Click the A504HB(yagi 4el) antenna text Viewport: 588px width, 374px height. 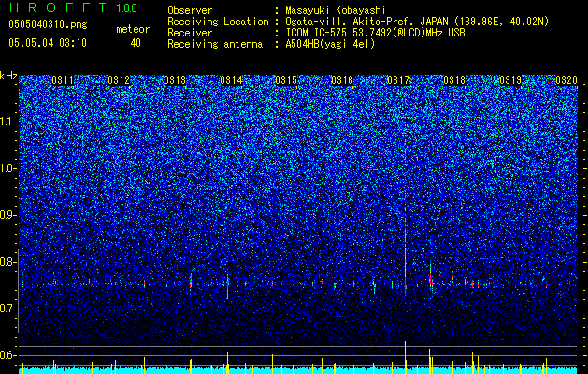(330, 44)
